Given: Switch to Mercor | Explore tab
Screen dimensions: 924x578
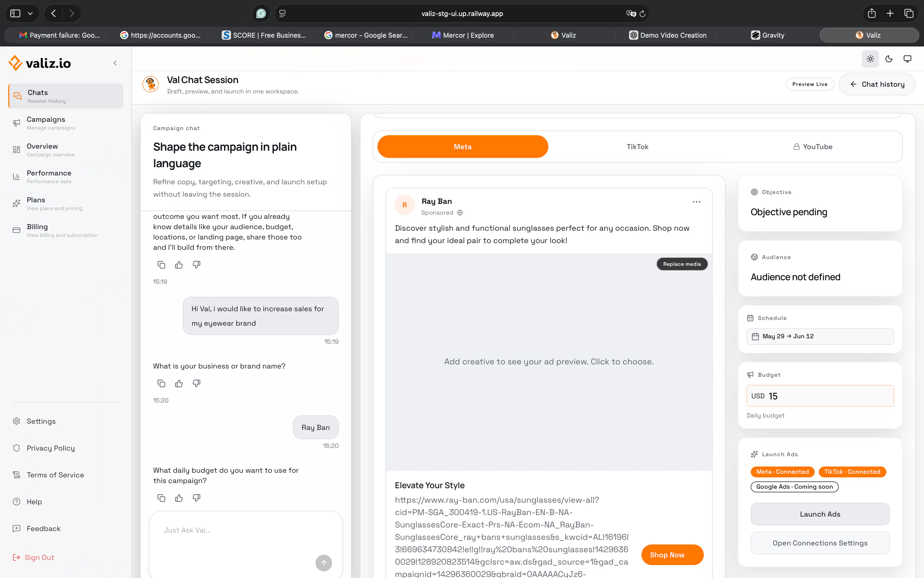Looking at the screenshot, I should [x=463, y=35].
